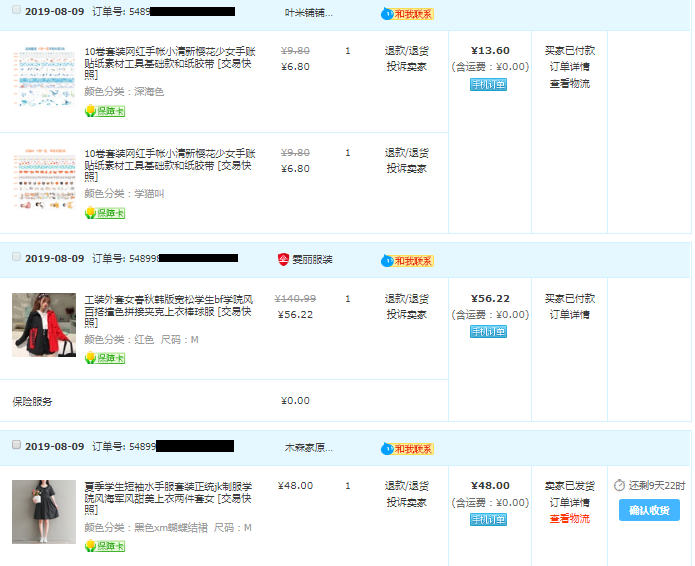Click 保障卡 badge under the 学猫叫 tape item
This screenshot has width=695, height=566.
coord(105,212)
